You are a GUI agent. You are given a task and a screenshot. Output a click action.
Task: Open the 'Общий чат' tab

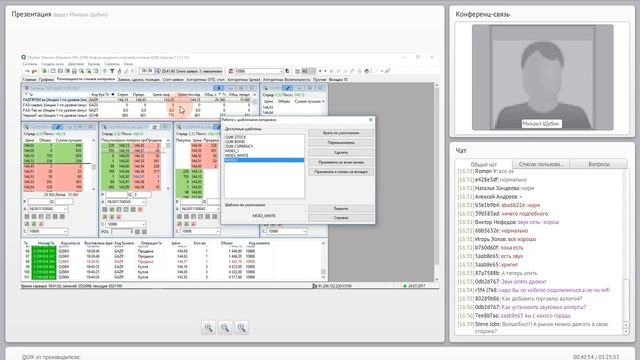point(484,164)
